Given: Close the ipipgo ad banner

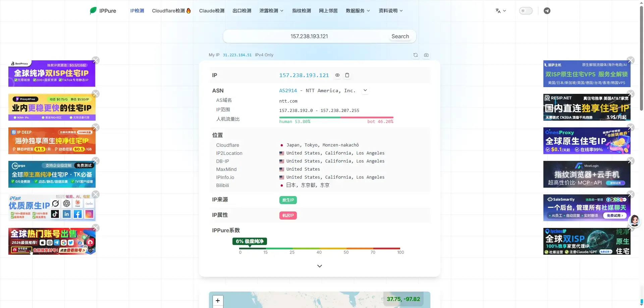Looking at the screenshot, I should pyautogui.click(x=96, y=161).
